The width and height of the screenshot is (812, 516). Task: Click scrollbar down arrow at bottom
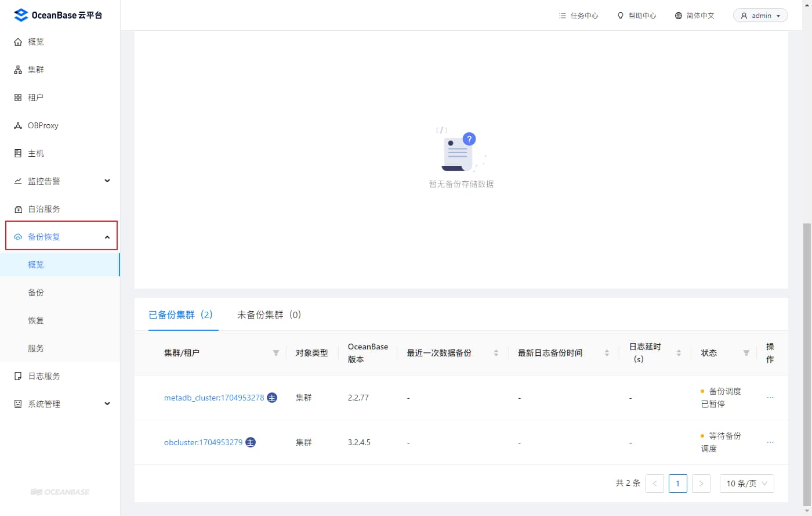[807, 511]
